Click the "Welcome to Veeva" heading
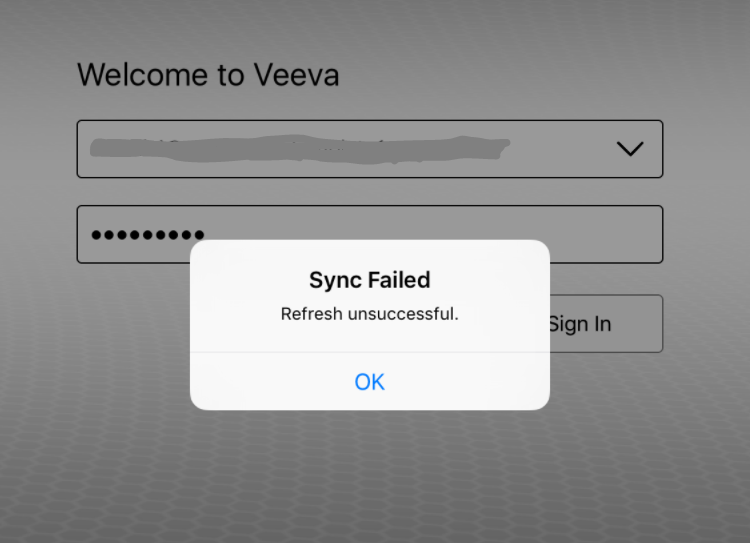 pos(208,75)
